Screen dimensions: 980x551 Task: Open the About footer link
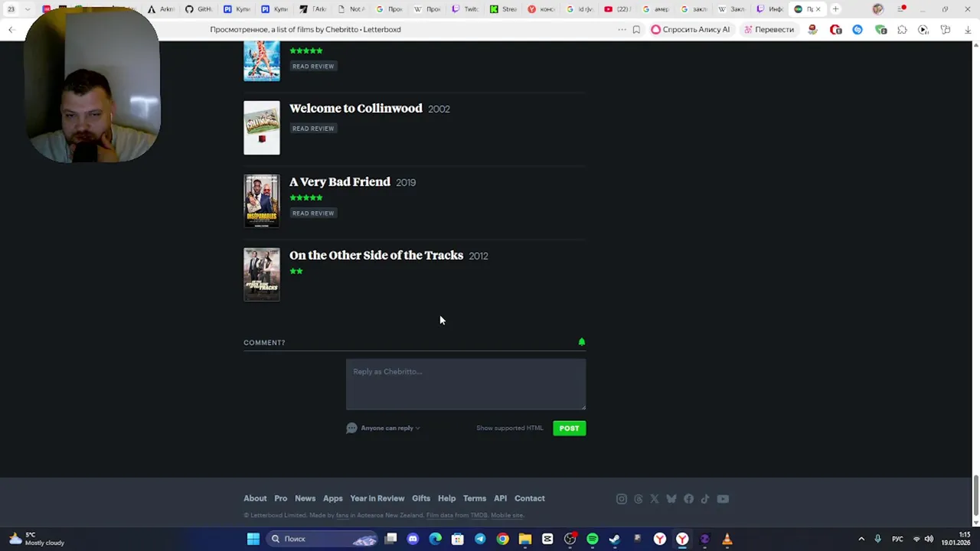[255, 498]
